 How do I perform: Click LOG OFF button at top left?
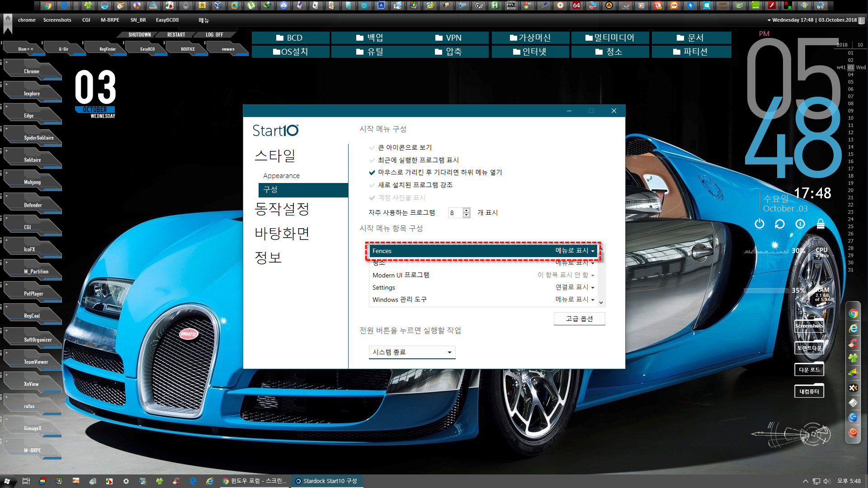click(x=214, y=35)
